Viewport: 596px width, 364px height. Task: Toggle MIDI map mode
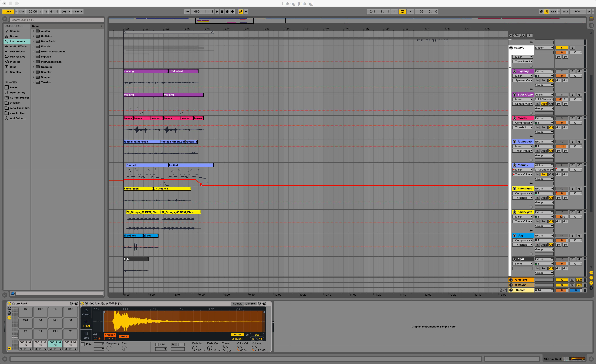coord(565,11)
